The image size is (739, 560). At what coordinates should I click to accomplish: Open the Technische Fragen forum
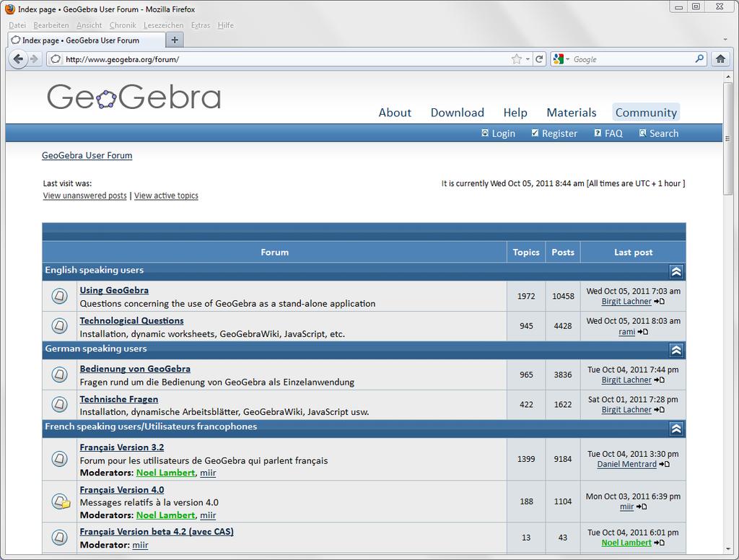(119, 399)
